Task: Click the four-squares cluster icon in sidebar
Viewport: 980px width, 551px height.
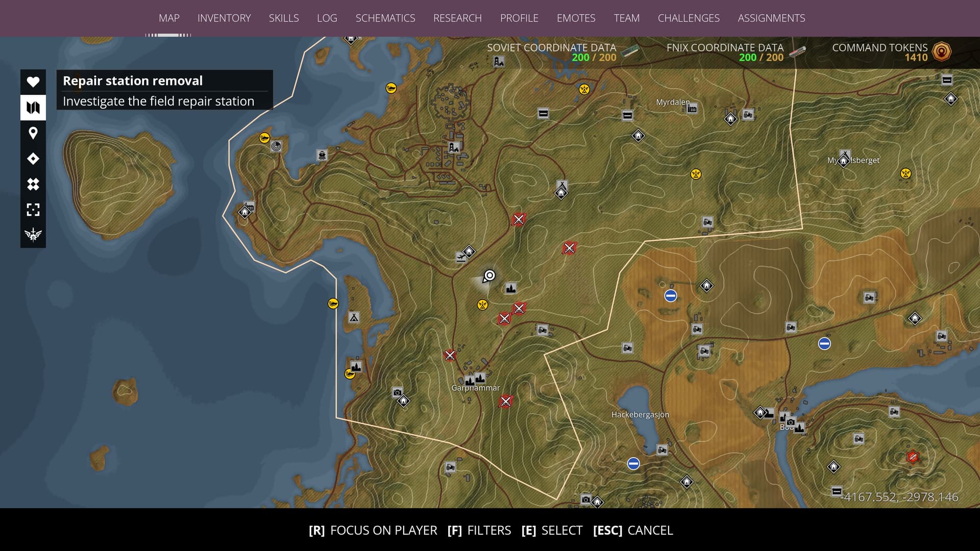Action: tap(33, 184)
